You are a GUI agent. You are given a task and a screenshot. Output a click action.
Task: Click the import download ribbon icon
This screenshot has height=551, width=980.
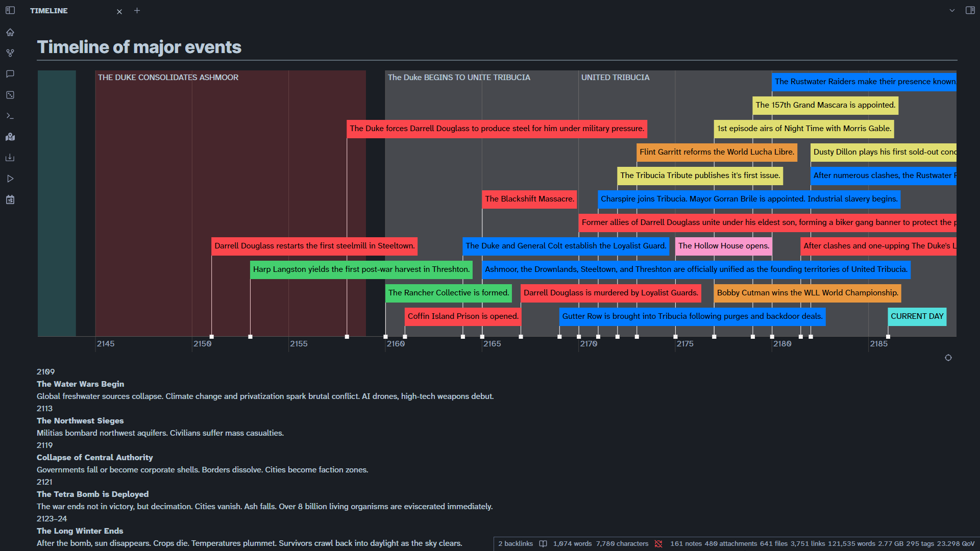pos(10,158)
